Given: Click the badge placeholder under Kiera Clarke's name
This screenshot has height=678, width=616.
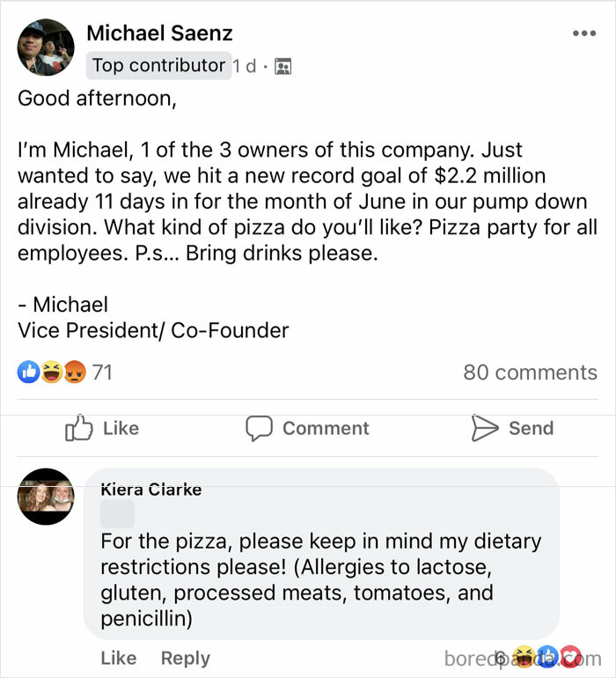Looking at the screenshot, I should click(x=117, y=514).
